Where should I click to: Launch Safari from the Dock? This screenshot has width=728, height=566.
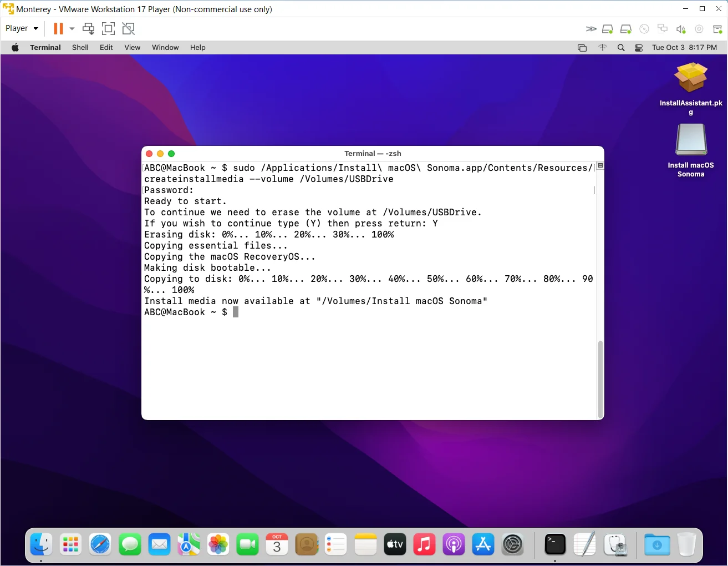pyautogui.click(x=100, y=545)
